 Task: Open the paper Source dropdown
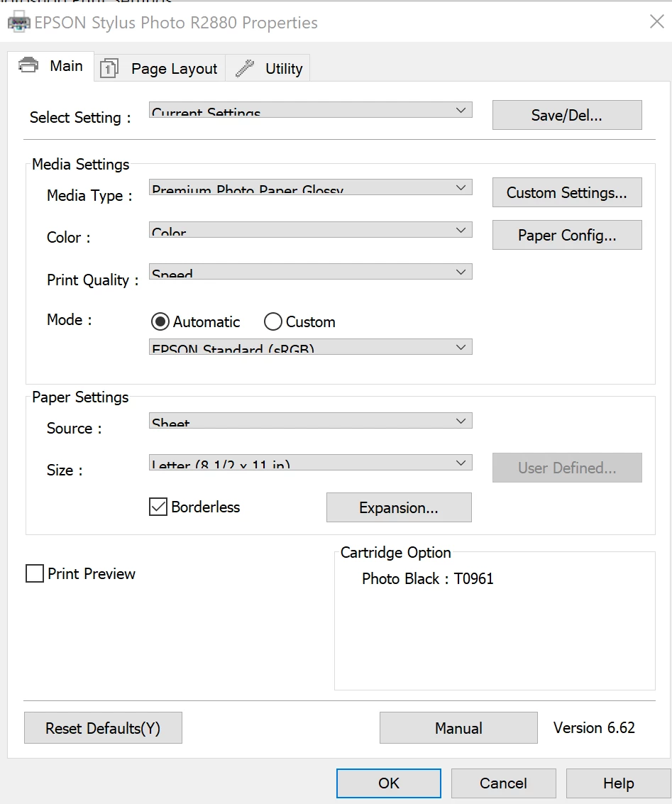click(x=311, y=421)
